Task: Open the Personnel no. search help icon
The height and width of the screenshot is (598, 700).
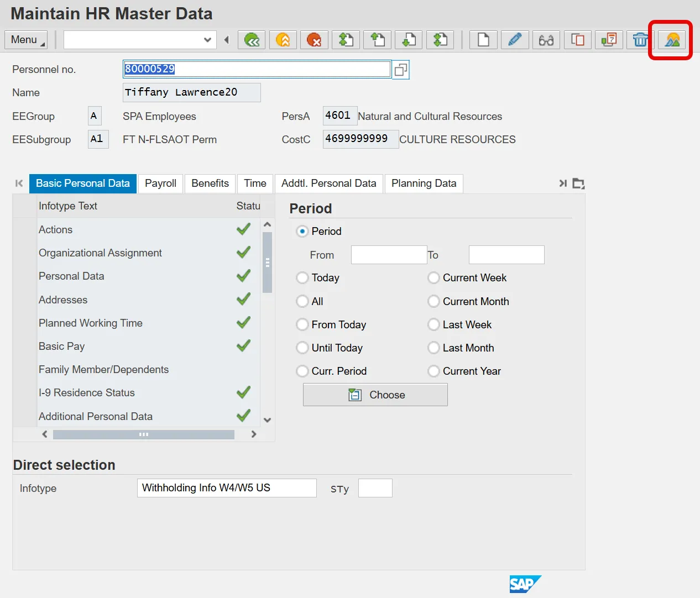Action: (x=401, y=70)
